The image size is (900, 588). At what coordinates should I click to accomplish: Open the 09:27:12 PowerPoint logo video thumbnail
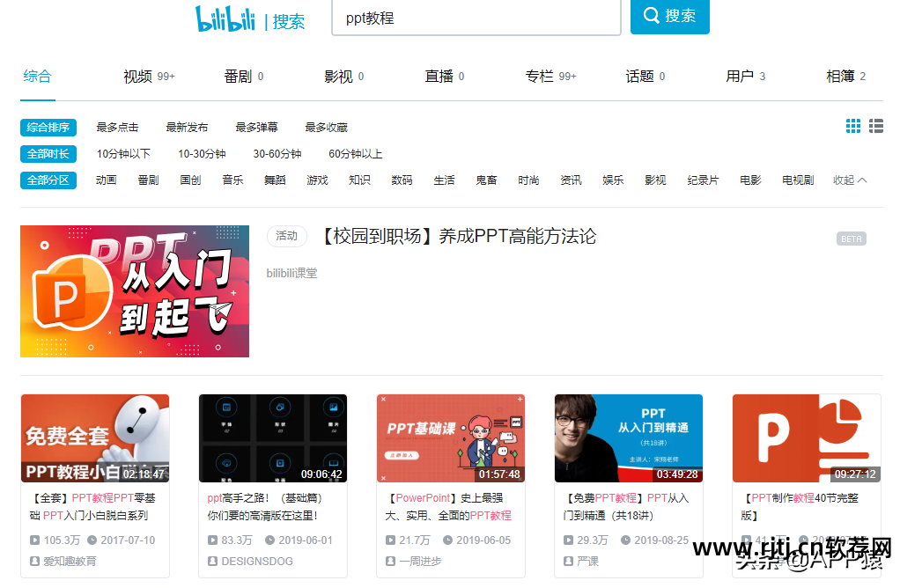point(807,438)
